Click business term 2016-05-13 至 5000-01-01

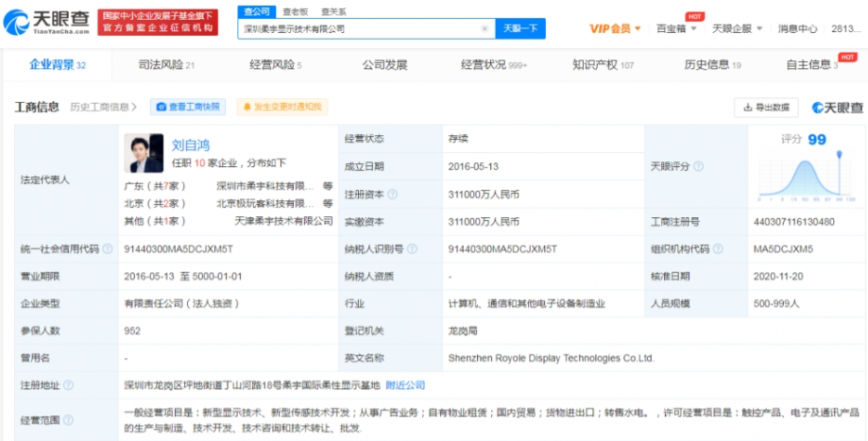pos(183,276)
